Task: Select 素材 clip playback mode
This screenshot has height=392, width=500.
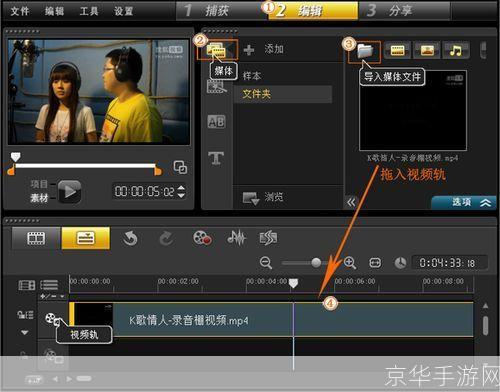Action: pyautogui.click(x=39, y=198)
